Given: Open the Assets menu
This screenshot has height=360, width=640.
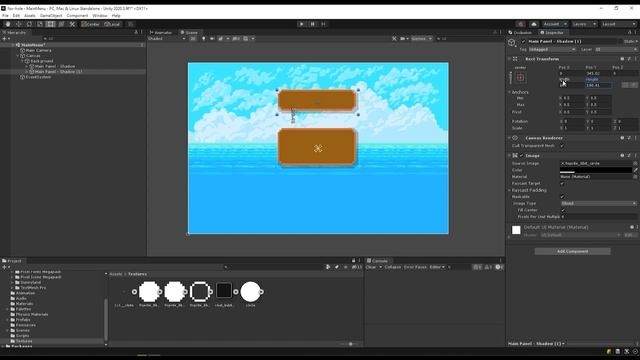Looking at the screenshot, I should [x=30, y=16].
